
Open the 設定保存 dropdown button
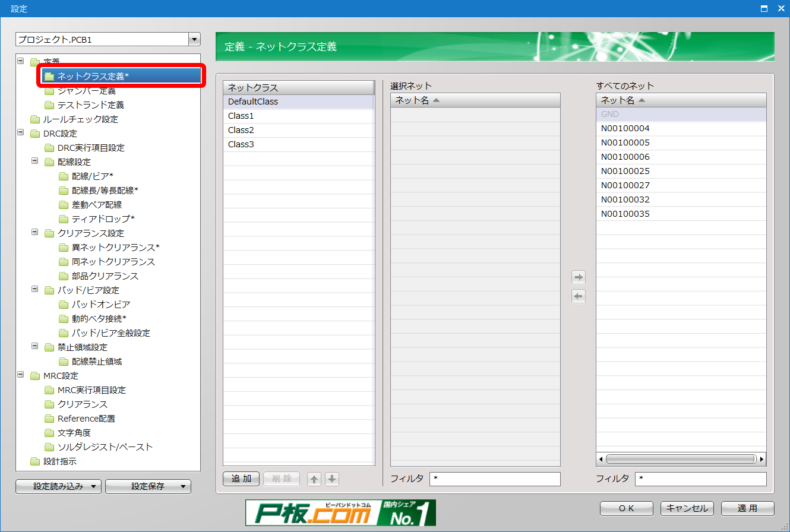(148, 486)
